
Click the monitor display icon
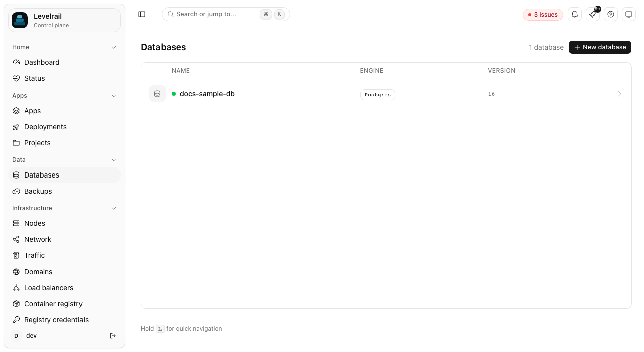point(629,14)
